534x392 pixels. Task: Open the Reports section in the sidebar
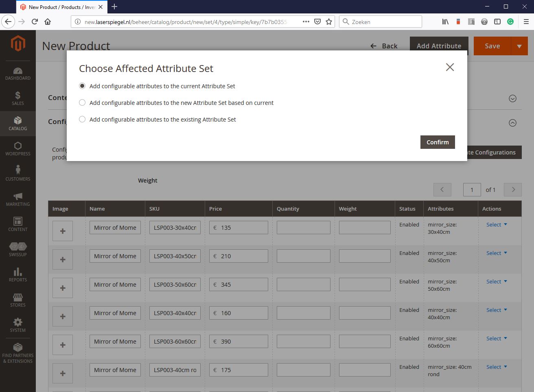(x=18, y=274)
